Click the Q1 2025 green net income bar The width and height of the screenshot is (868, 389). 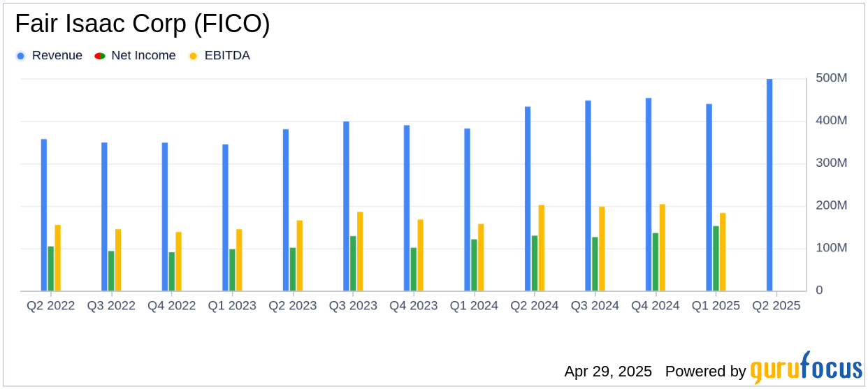(716, 258)
